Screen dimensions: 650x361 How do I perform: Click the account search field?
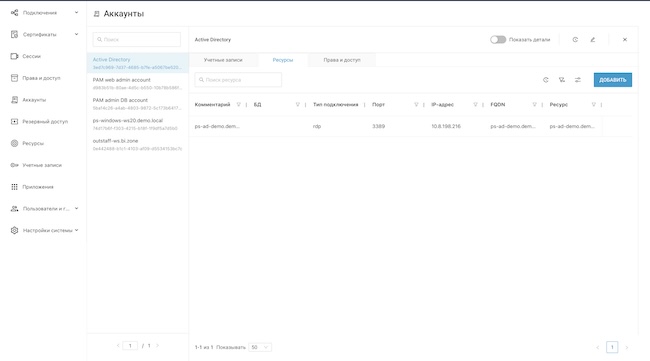[x=137, y=39]
